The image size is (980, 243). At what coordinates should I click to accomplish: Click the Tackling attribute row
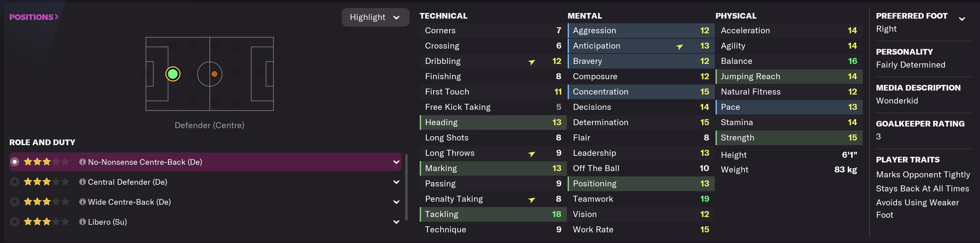tap(493, 214)
